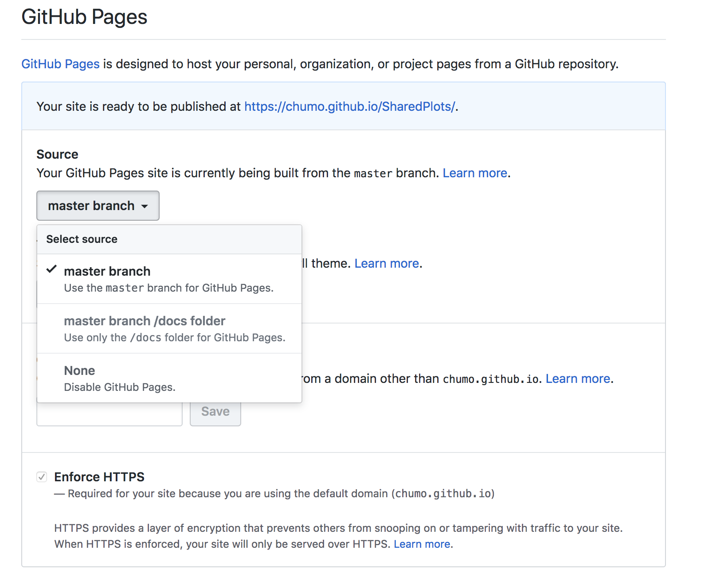Select master branch option in source menu
Viewport: 728px width, 585px height.
[169, 279]
